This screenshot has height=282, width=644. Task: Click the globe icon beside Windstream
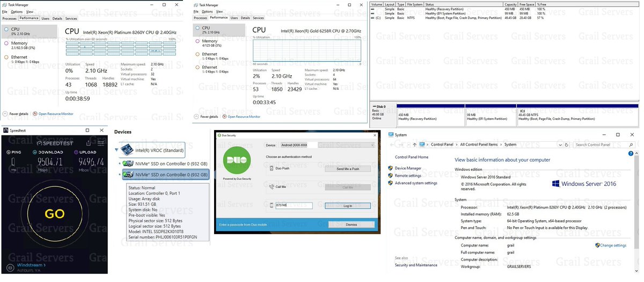tap(10, 267)
